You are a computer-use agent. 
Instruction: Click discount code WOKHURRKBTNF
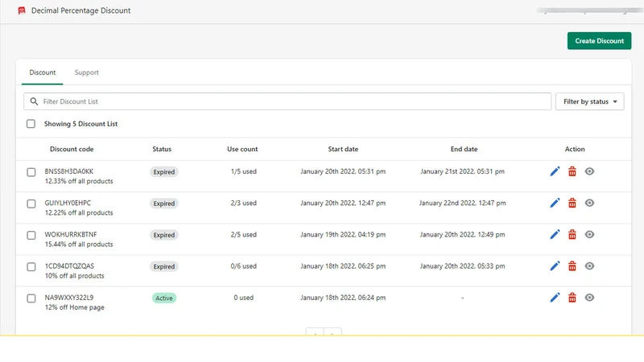click(71, 235)
